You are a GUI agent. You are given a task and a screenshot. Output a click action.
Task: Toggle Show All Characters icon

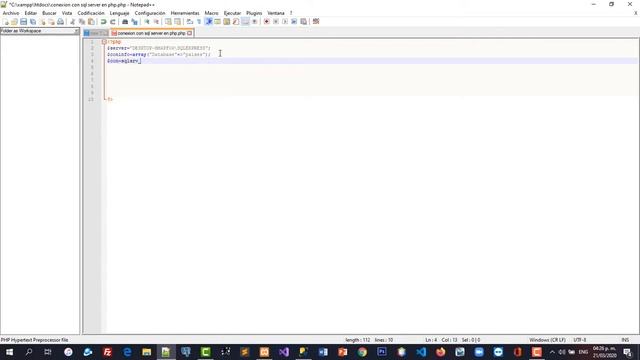point(199,22)
